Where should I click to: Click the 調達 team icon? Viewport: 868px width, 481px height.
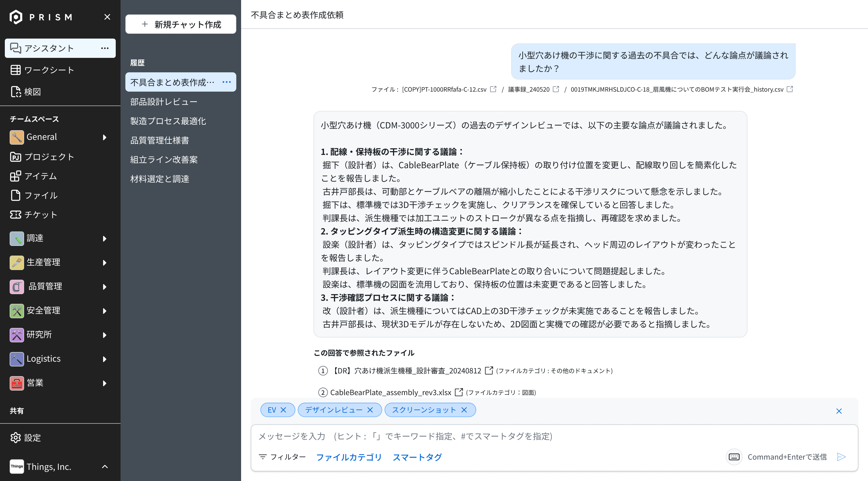click(17, 238)
